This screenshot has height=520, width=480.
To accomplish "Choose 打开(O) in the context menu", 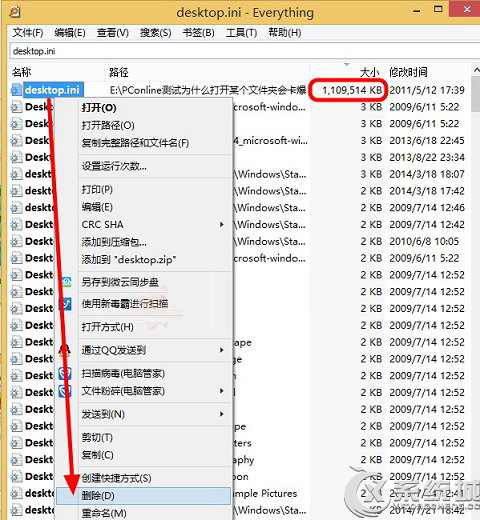I will (x=99, y=108).
